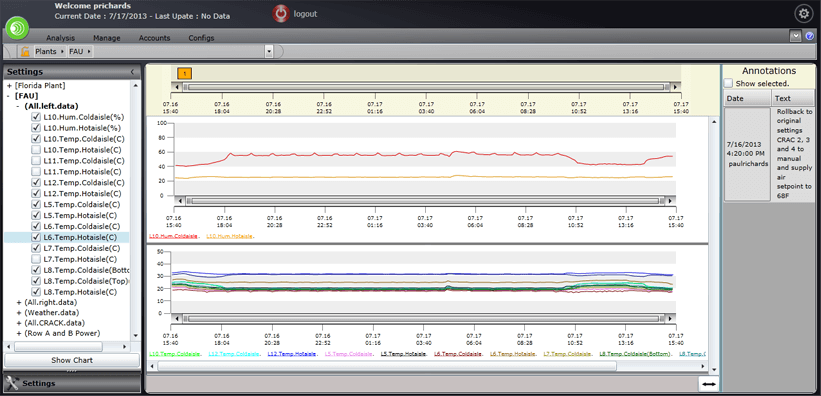Image resolution: width=821 pixels, height=396 pixels.
Task: Open the Analysis menu
Action: (60, 38)
